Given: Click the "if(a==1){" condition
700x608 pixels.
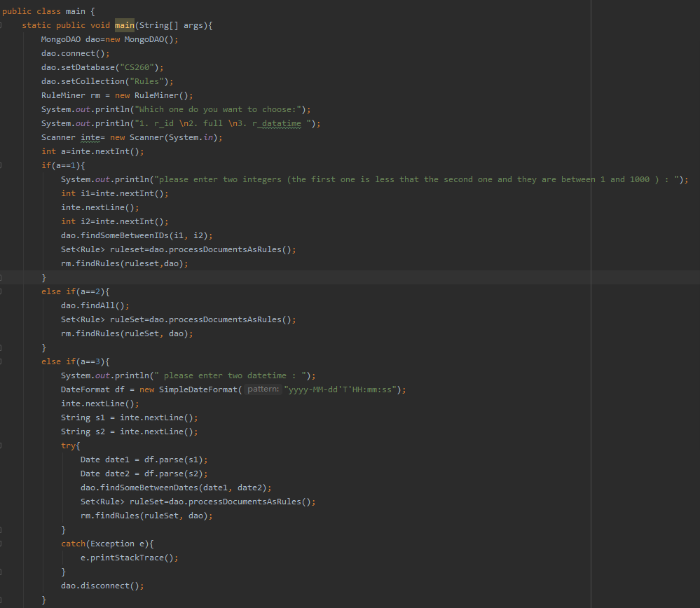Looking at the screenshot, I should tap(63, 165).
